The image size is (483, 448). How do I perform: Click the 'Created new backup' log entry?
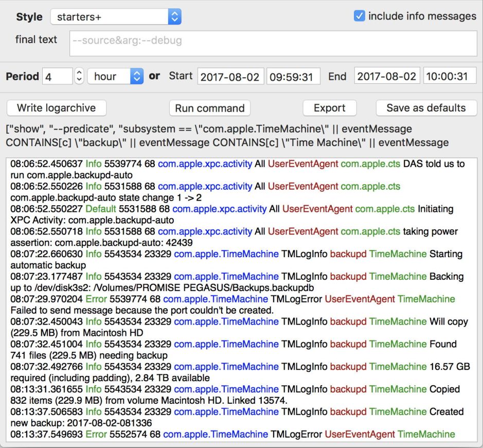pyautogui.click(x=237, y=417)
